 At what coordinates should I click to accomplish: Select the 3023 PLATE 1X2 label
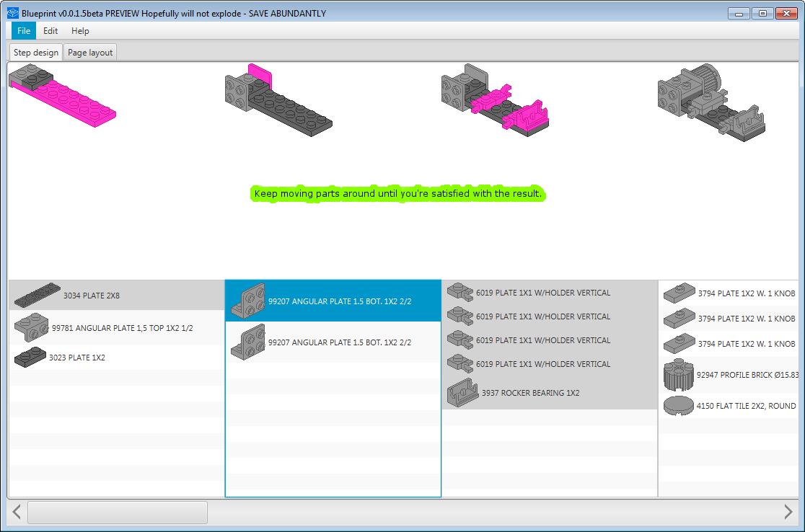pyautogui.click(x=77, y=358)
